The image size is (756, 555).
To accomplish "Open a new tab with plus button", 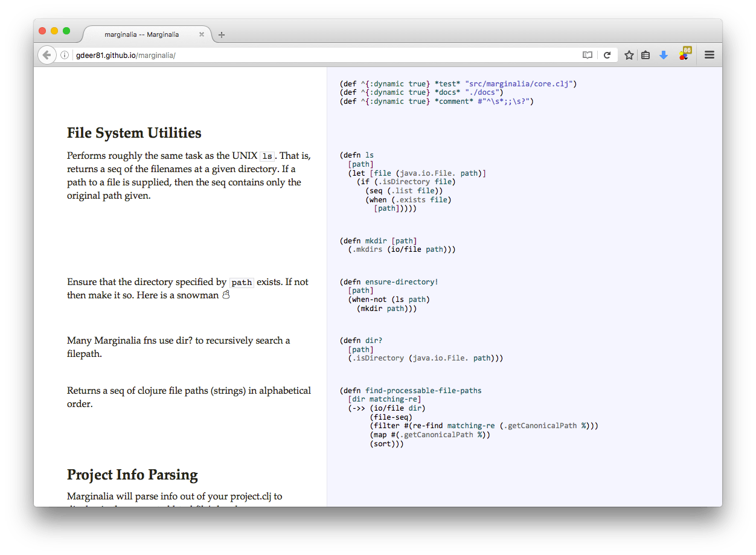I will [222, 34].
